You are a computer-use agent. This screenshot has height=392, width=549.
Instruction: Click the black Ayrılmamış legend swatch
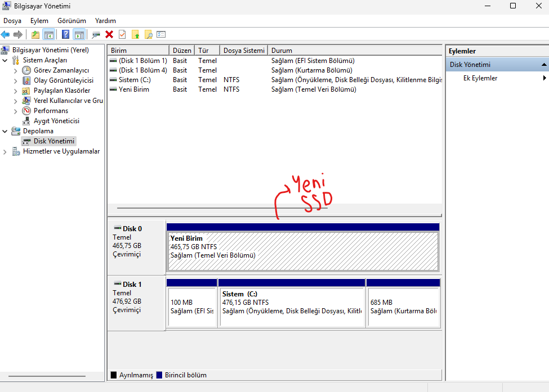113,375
